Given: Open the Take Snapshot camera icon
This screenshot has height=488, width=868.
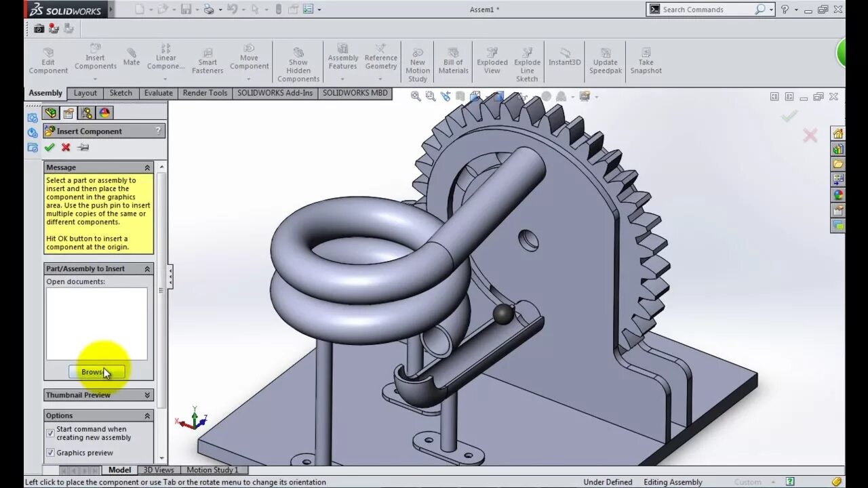Looking at the screenshot, I should (x=39, y=28).
